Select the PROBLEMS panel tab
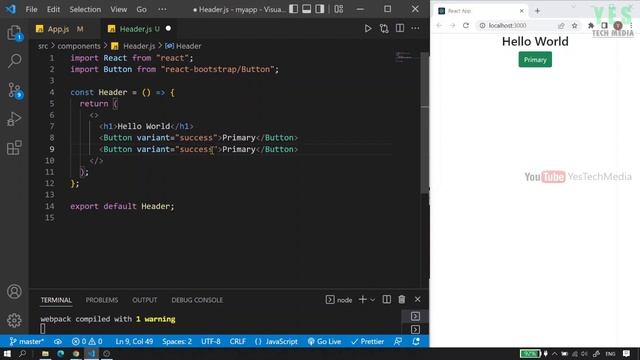Viewport: 640px width, 360px height. [102, 300]
